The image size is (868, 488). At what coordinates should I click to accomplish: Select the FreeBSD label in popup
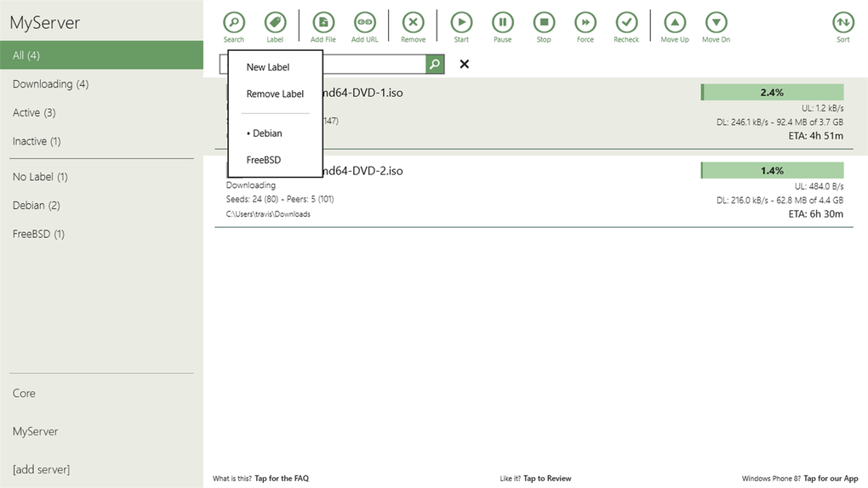tap(264, 160)
